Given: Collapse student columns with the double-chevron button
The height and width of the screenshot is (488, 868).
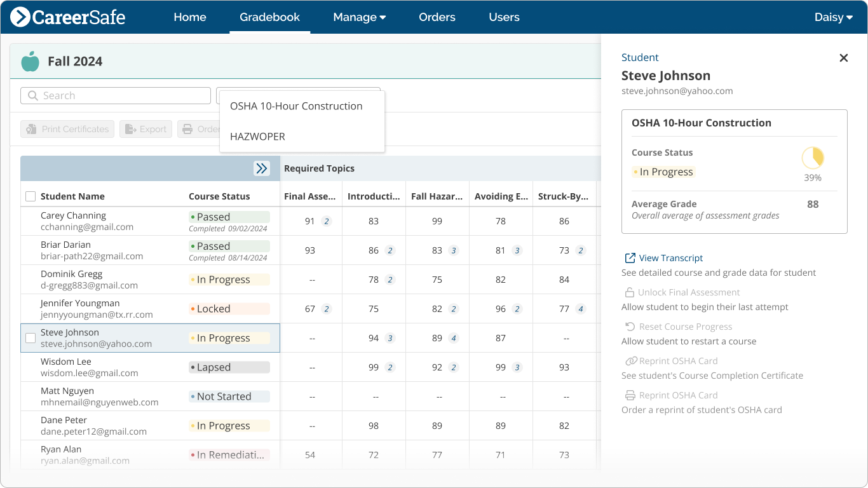Looking at the screenshot, I should (x=261, y=168).
